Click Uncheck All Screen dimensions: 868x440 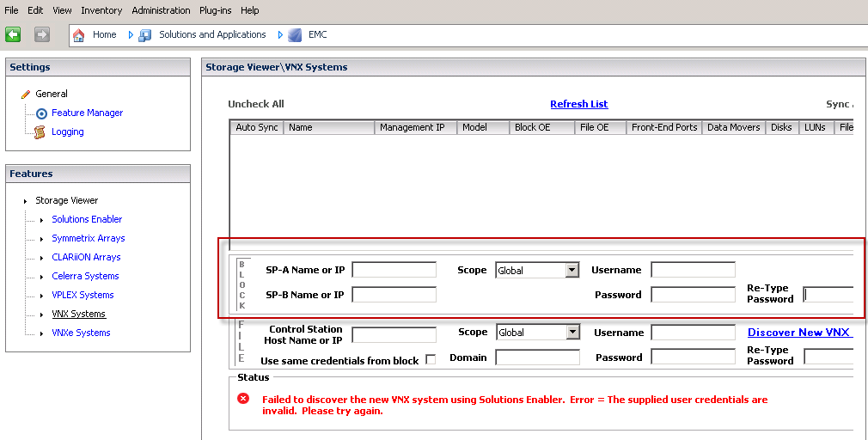pos(256,104)
